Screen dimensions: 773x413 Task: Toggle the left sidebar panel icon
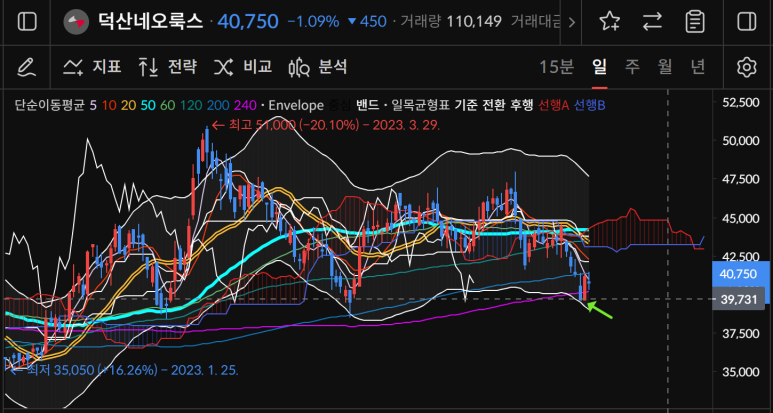(x=27, y=22)
